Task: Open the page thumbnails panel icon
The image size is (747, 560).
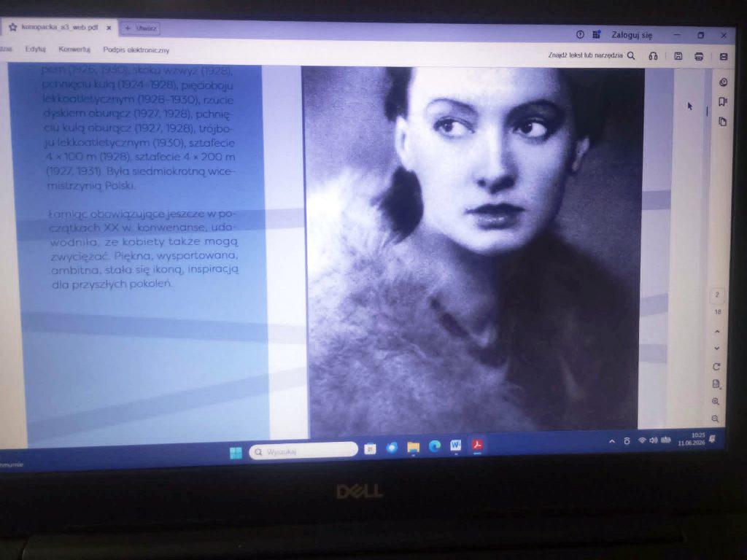Action: pyautogui.click(x=723, y=122)
